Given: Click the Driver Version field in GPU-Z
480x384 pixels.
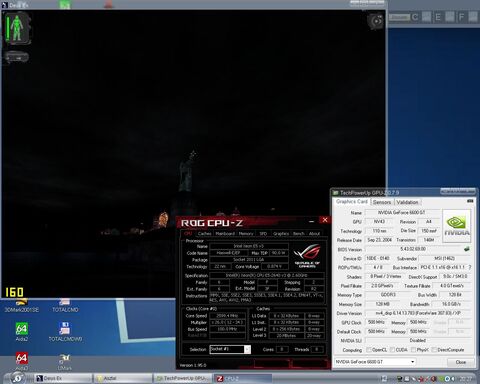Looking at the screenshot, I should (418, 313).
